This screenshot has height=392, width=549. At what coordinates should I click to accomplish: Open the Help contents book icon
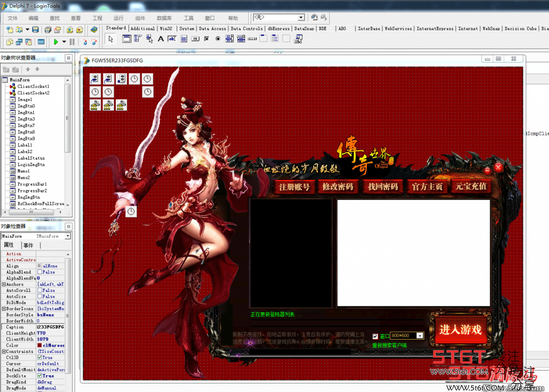94,30
